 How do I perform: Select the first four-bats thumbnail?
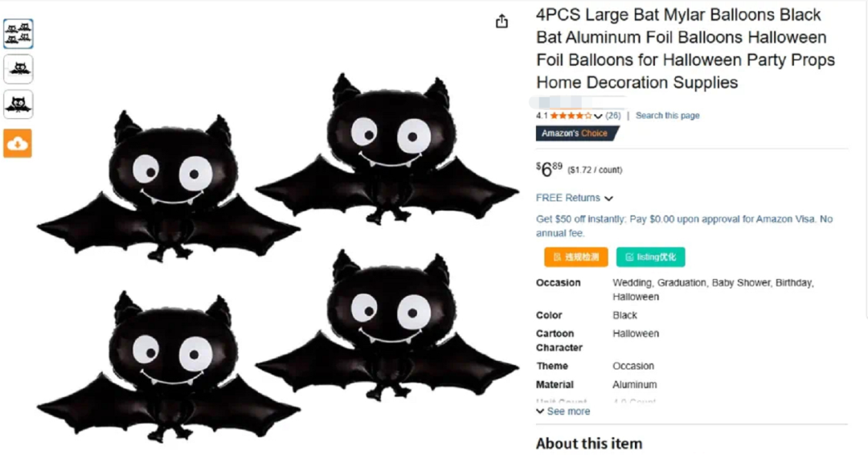pyautogui.click(x=18, y=34)
